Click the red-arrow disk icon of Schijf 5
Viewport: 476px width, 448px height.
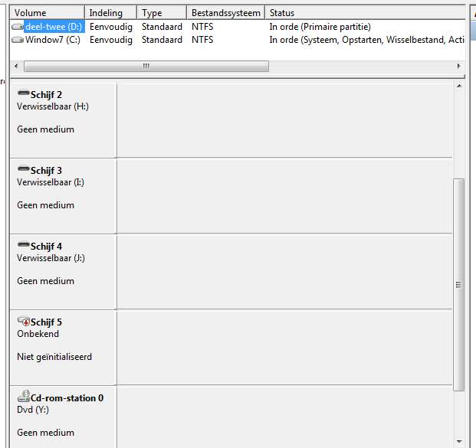coord(23,321)
